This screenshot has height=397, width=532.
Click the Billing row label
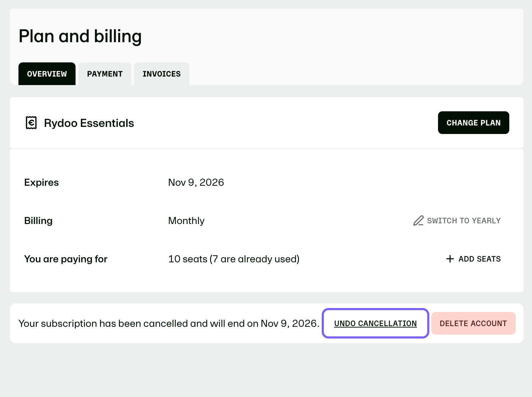tap(38, 220)
